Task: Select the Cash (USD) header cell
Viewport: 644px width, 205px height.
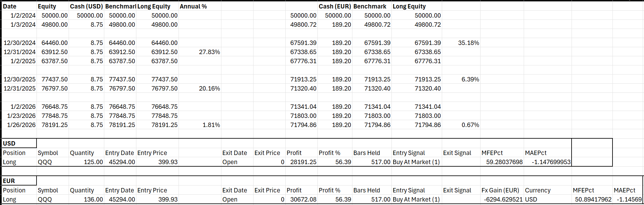Action: [86, 6]
